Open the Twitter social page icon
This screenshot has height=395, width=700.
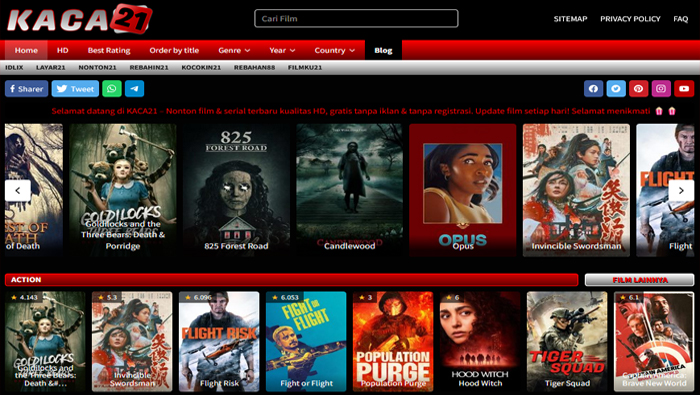tap(616, 89)
